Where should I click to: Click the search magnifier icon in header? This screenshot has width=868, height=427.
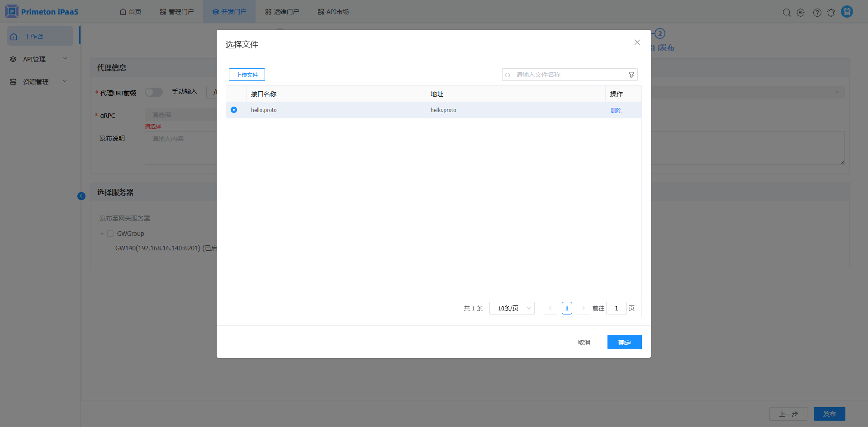coord(787,13)
